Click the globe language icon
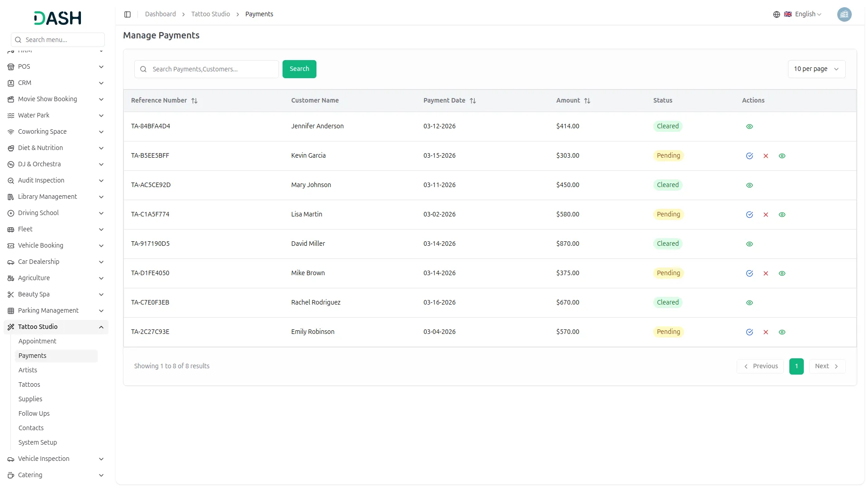Screen dimensions: 868x488 [x=776, y=14]
